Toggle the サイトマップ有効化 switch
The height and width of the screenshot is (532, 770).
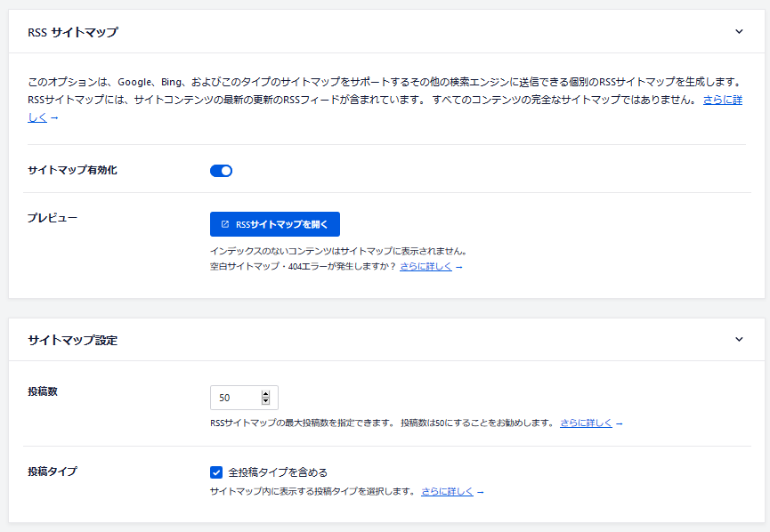tap(221, 171)
